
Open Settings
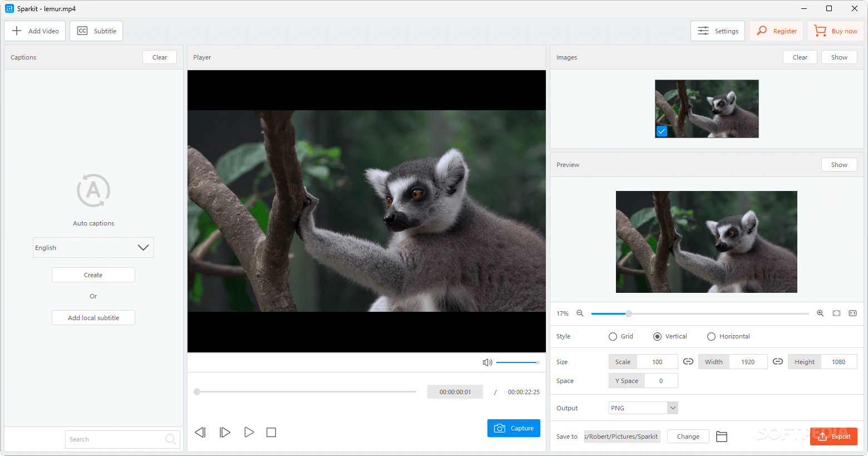(718, 31)
